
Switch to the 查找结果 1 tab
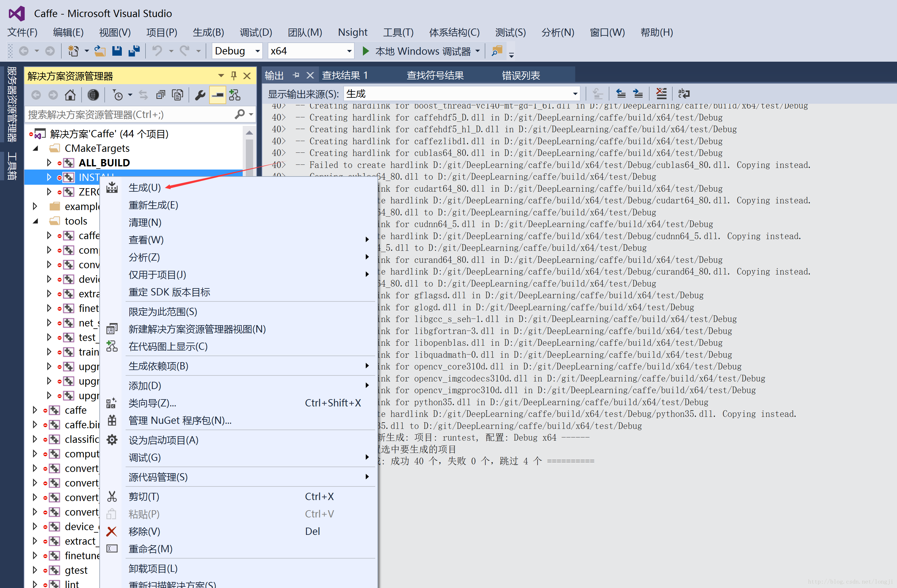tap(345, 75)
